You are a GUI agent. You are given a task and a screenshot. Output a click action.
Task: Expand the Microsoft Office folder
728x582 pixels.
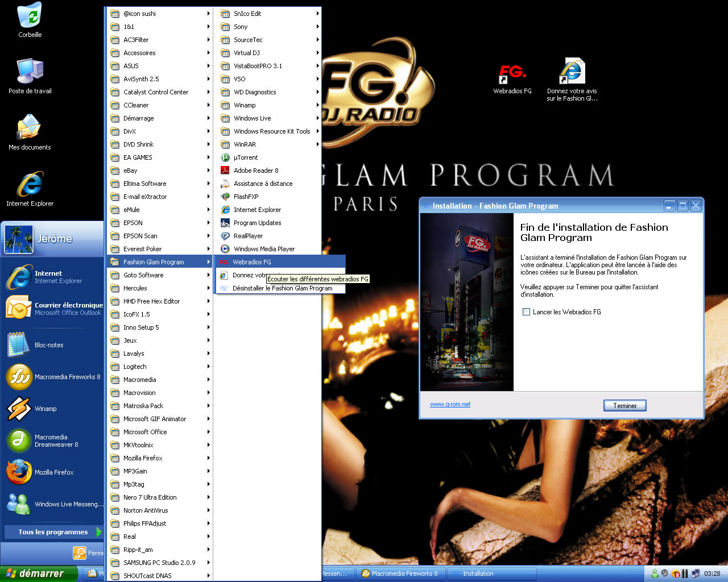[x=160, y=432]
